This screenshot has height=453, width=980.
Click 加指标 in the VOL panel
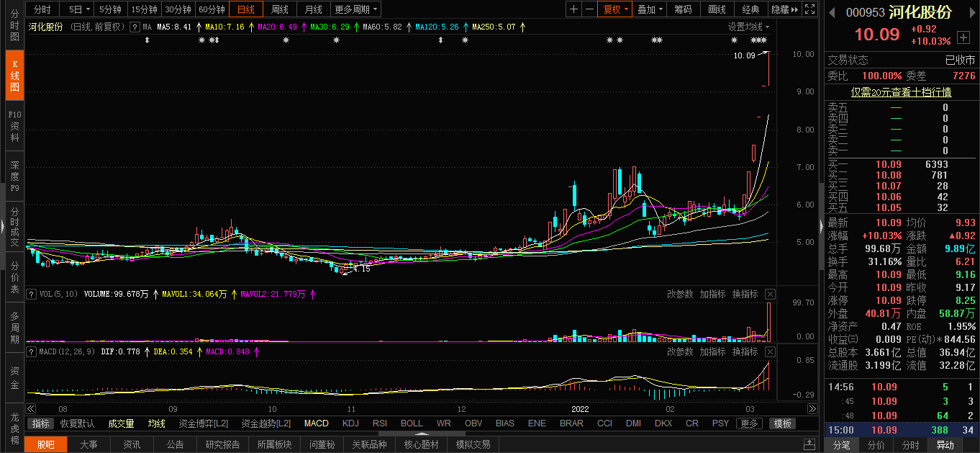point(712,294)
